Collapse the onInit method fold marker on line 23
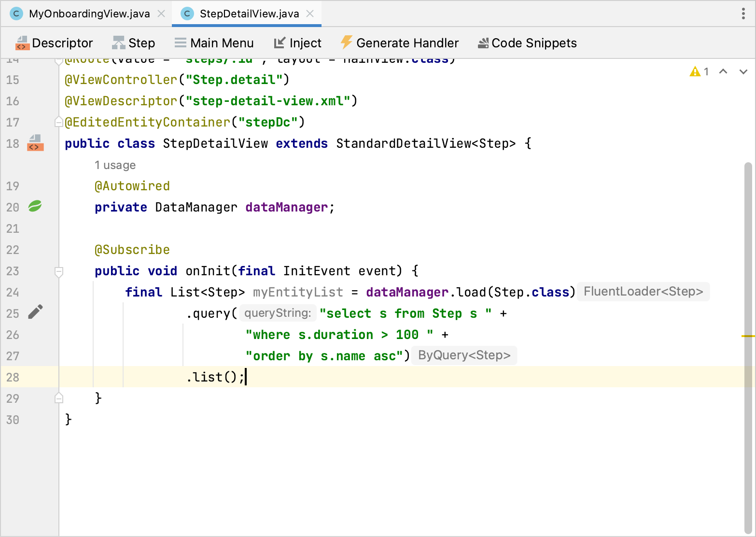This screenshot has height=537, width=756. 59,271
